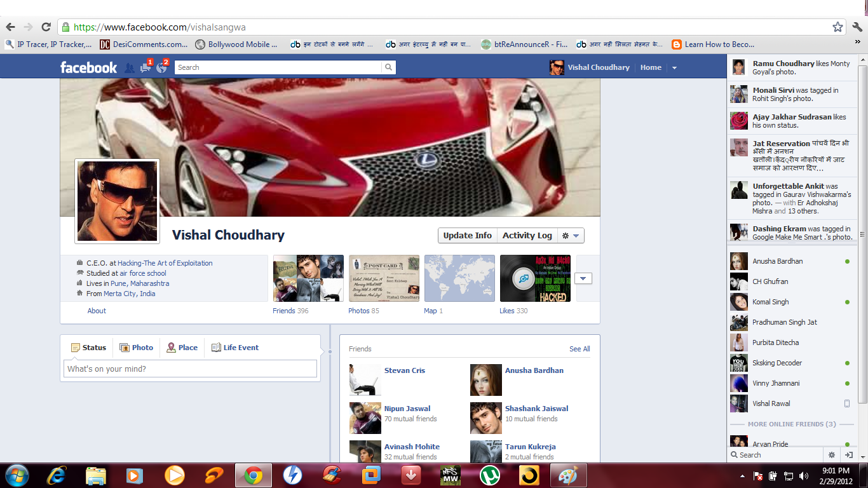
Task: Open See All friends list
Action: (x=579, y=349)
